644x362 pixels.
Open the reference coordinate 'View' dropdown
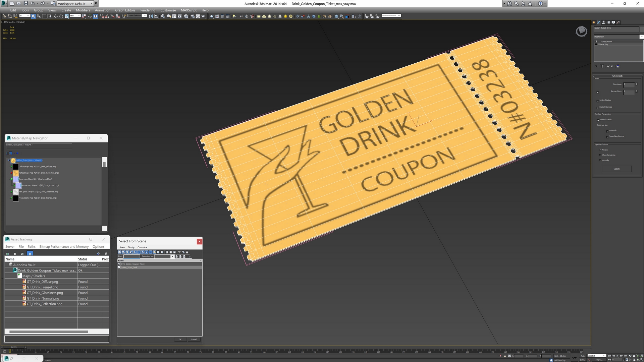75,16
